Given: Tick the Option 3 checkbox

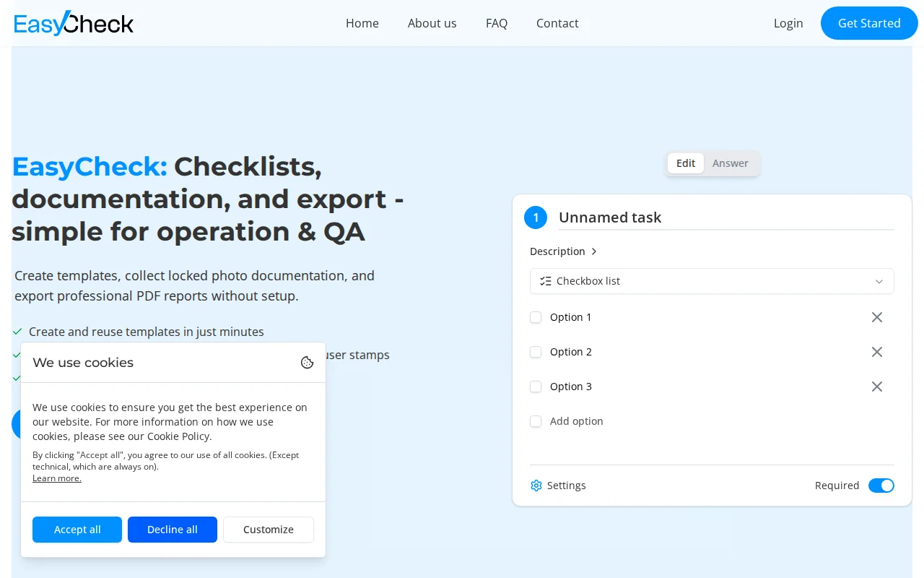Looking at the screenshot, I should coord(536,387).
